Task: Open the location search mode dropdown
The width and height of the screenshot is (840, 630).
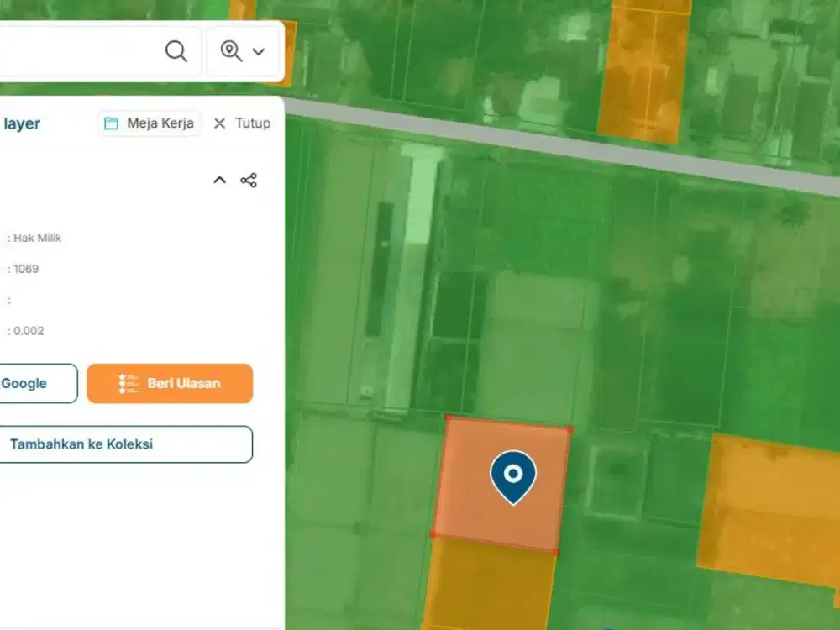Action: [243, 51]
